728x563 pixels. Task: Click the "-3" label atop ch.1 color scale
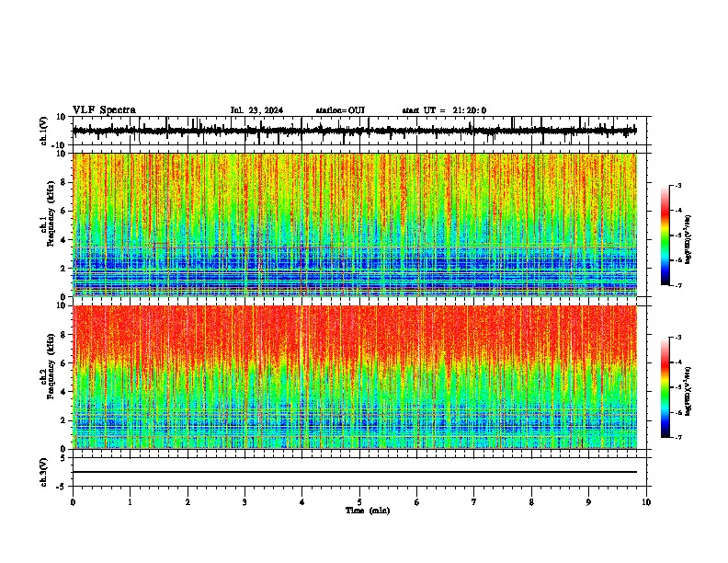678,185
